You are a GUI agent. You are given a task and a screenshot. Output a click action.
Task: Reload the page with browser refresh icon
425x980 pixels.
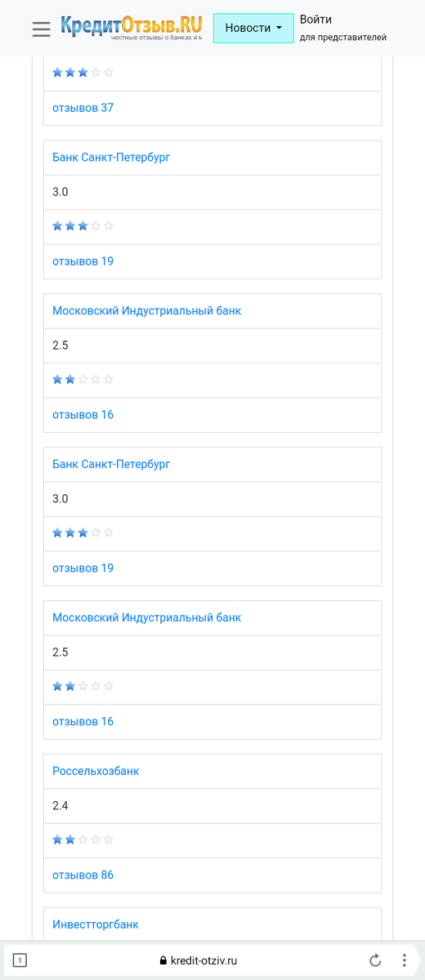(x=375, y=960)
